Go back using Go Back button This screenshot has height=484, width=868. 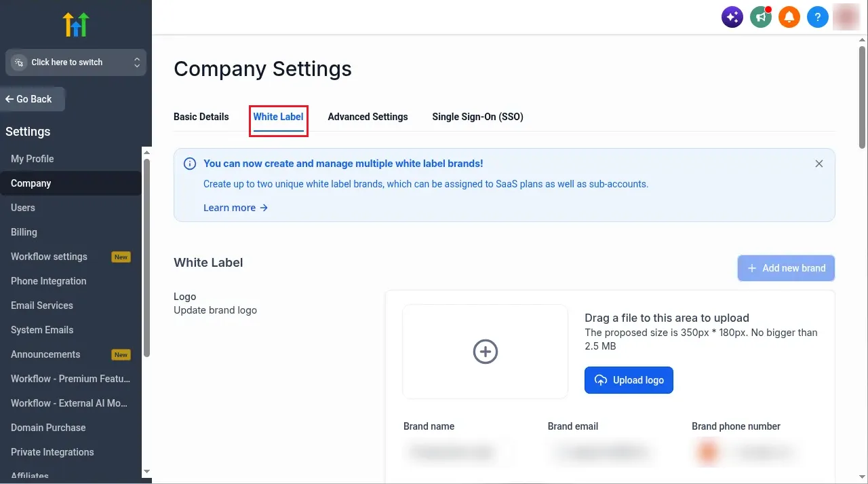(33, 99)
